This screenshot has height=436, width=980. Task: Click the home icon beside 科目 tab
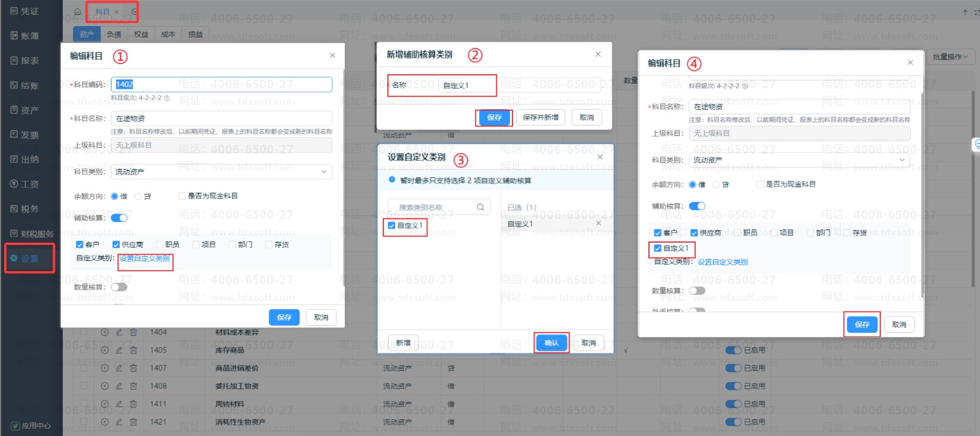click(x=77, y=12)
